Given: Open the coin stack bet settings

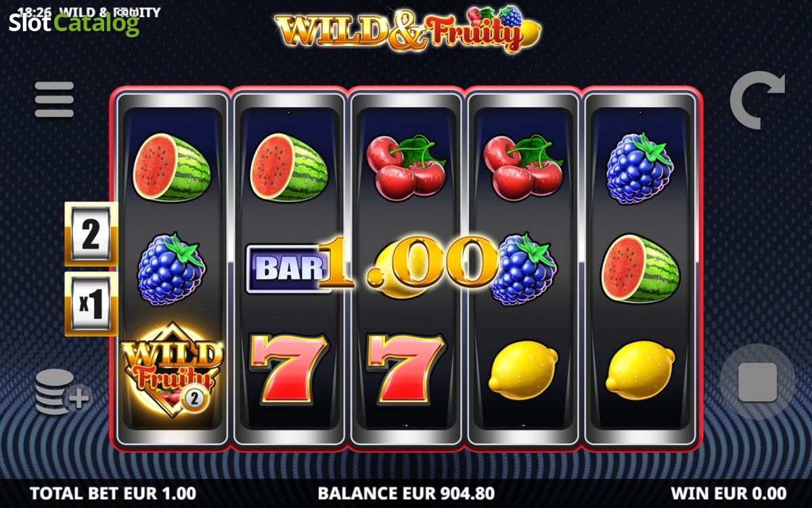Looking at the screenshot, I should pyautogui.click(x=62, y=392).
